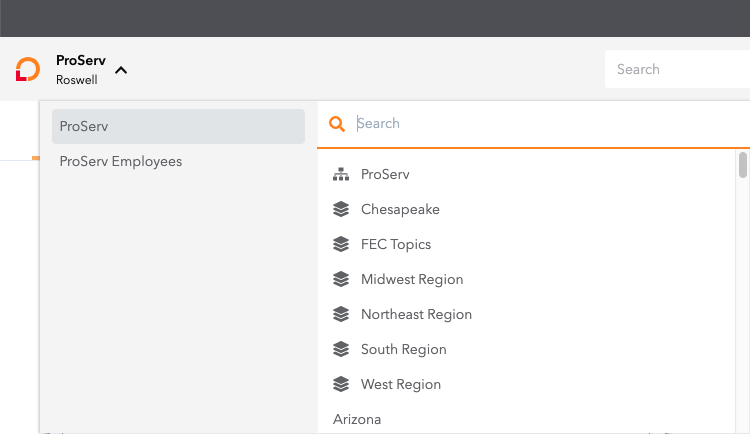The width and height of the screenshot is (750, 434).
Task: Click the orange ProServ logo icon
Action: coord(27,69)
